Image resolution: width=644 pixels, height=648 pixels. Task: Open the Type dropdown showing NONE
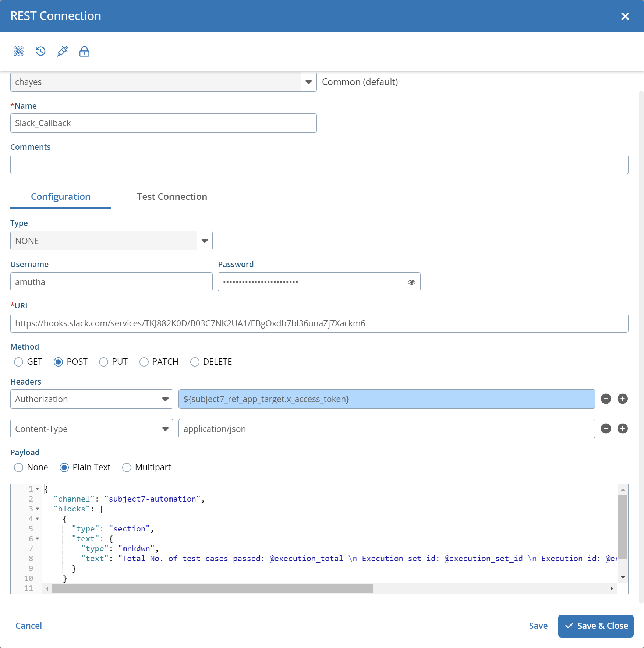(x=111, y=241)
